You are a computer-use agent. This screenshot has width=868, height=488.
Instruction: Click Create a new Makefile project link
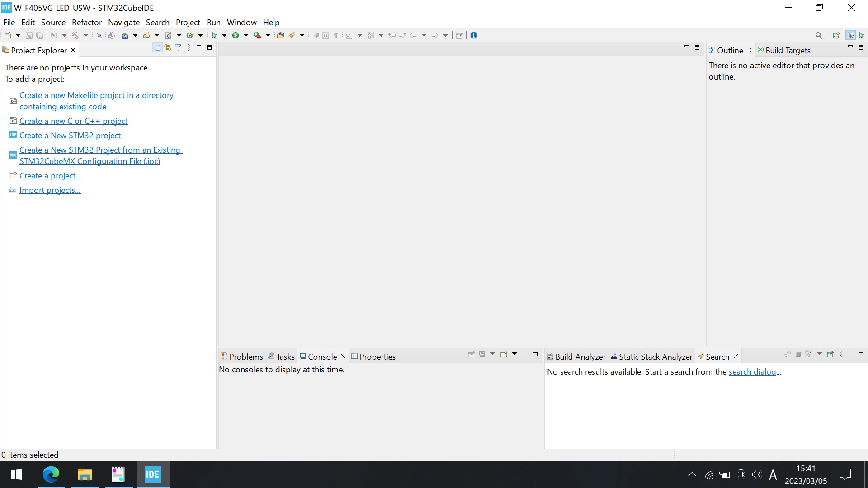97,101
